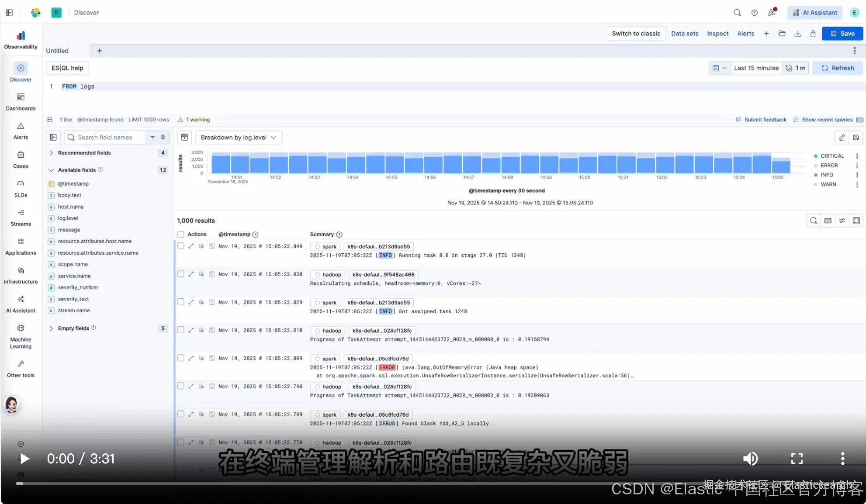Open the Inspect menu item
866x504 pixels.
[x=717, y=34]
